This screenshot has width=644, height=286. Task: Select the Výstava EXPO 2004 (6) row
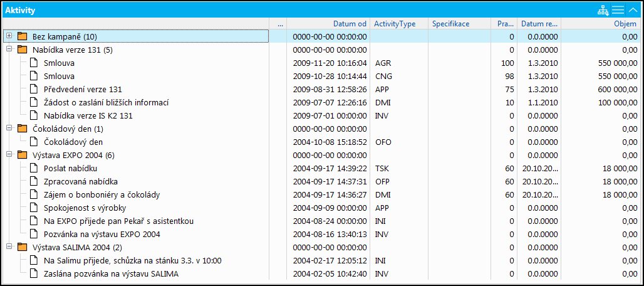click(x=321, y=156)
